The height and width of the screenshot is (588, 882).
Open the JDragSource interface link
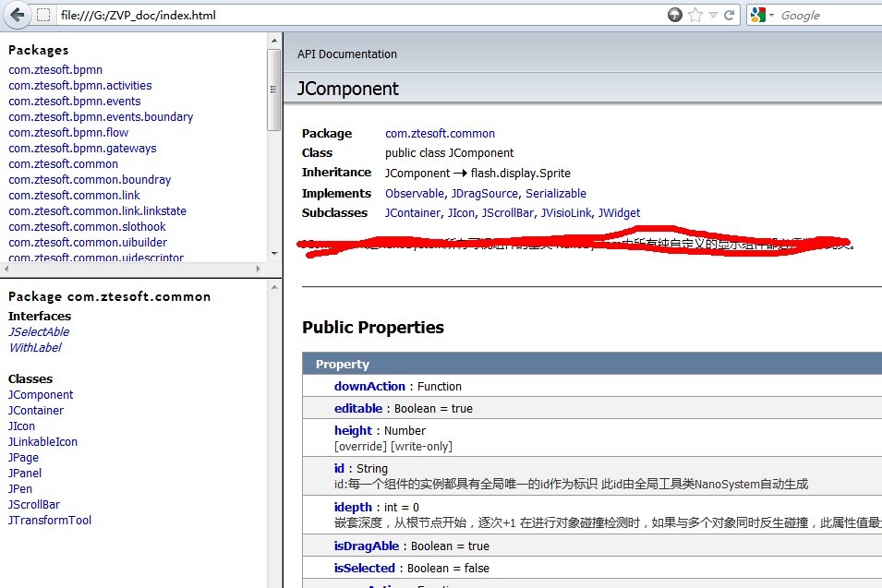click(484, 193)
